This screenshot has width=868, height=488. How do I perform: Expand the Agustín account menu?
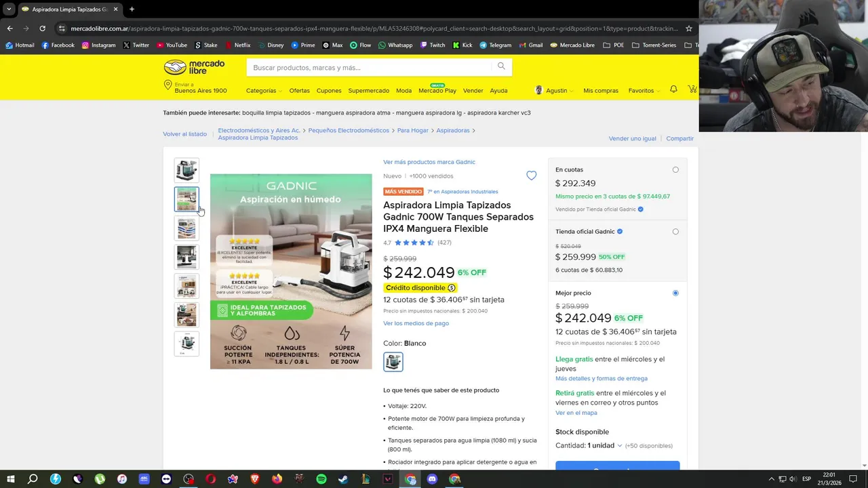click(x=554, y=90)
